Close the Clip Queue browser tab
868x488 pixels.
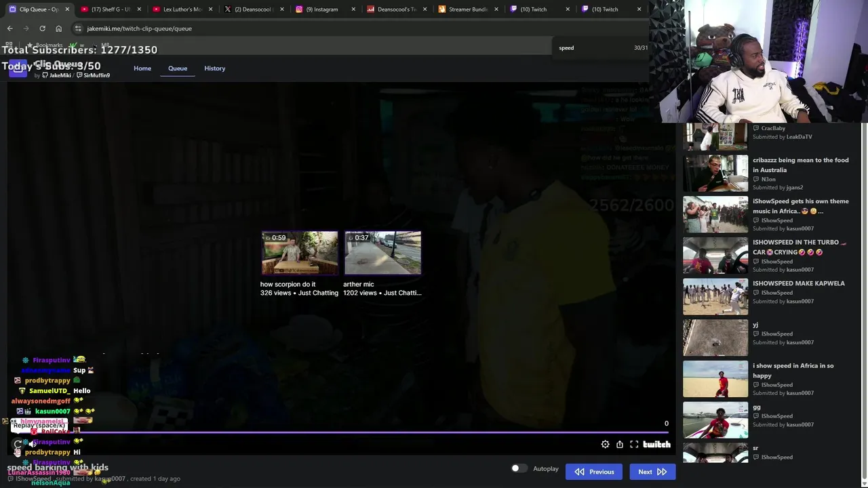coord(67,9)
